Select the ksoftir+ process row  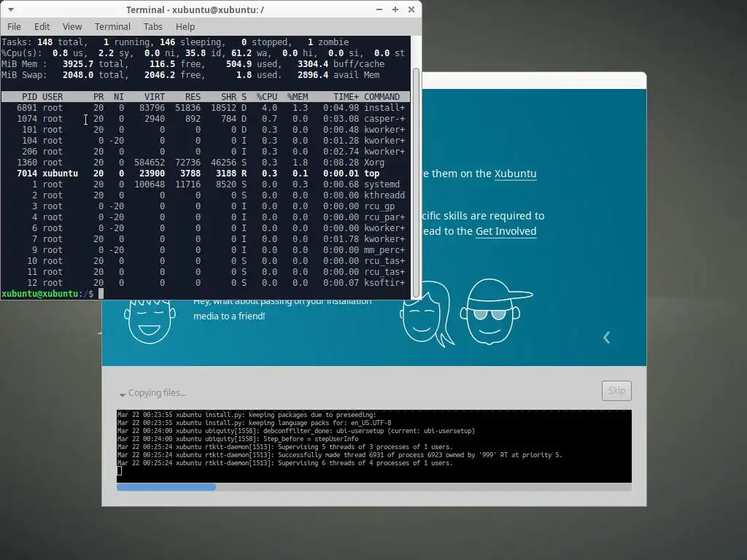[205, 283]
